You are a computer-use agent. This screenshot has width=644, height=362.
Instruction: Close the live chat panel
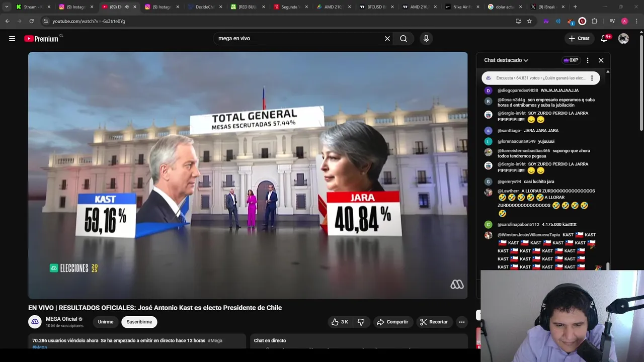point(601,60)
